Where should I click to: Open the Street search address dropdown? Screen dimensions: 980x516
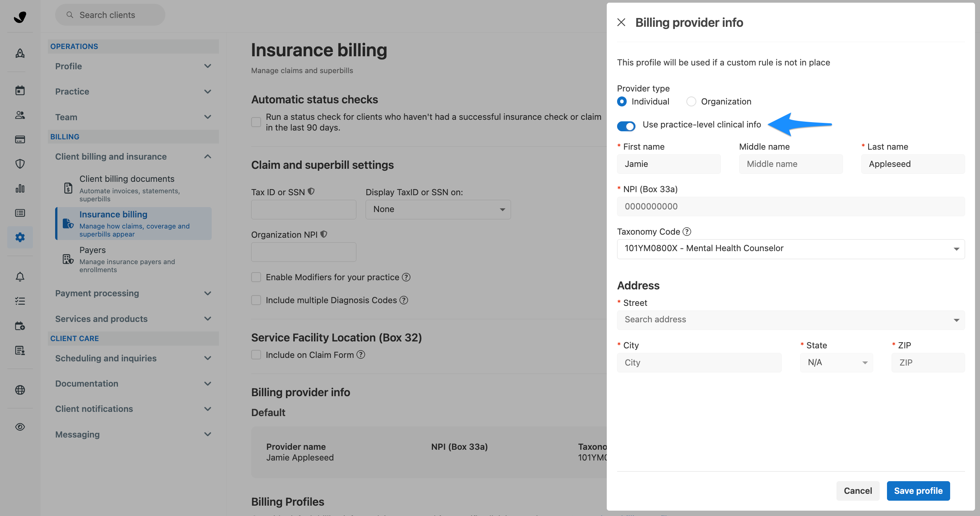click(791, 320)
